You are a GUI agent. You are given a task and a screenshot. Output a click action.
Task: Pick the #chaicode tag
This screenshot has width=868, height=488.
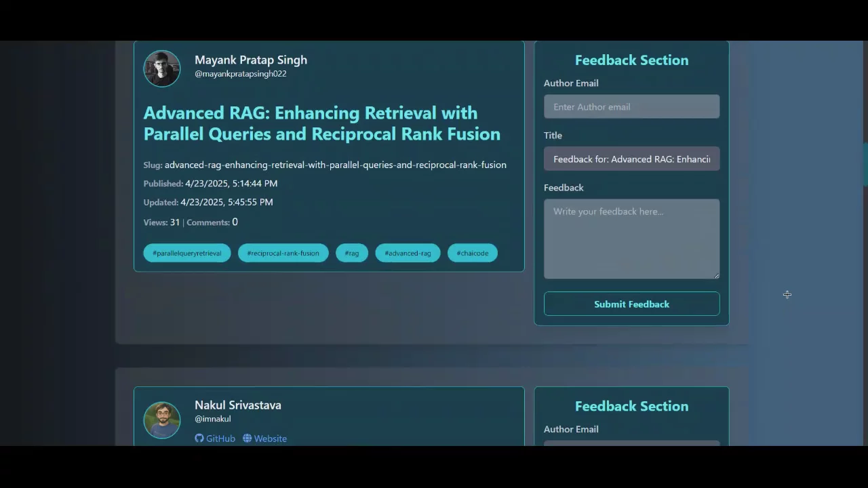click(x=473, y=253)
